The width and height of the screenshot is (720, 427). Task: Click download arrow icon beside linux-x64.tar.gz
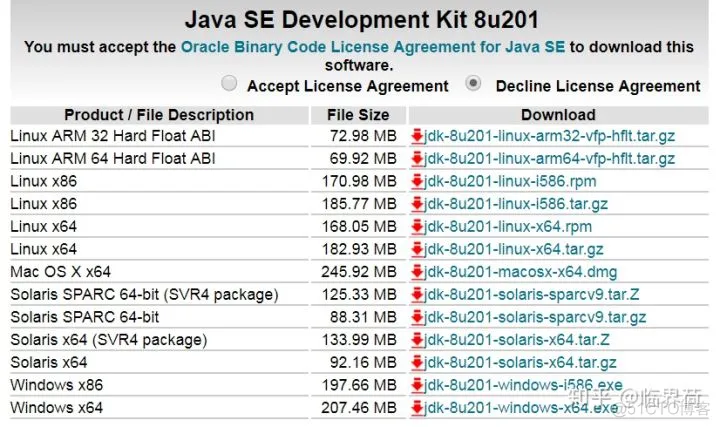(x=417, y=249)
